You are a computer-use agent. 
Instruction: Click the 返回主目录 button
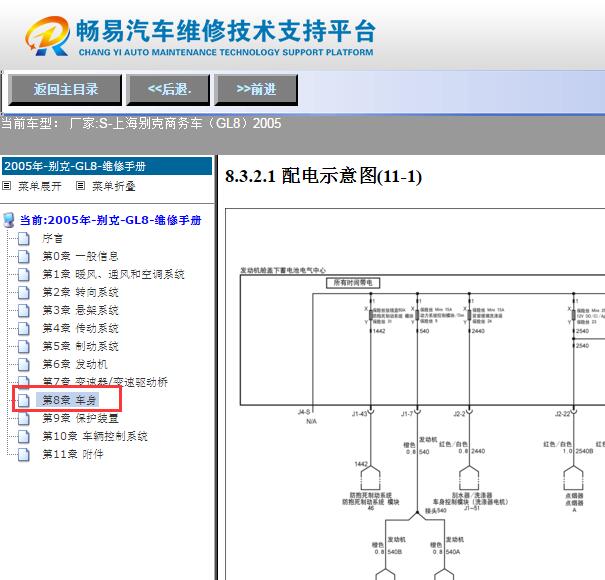(65, 90)
